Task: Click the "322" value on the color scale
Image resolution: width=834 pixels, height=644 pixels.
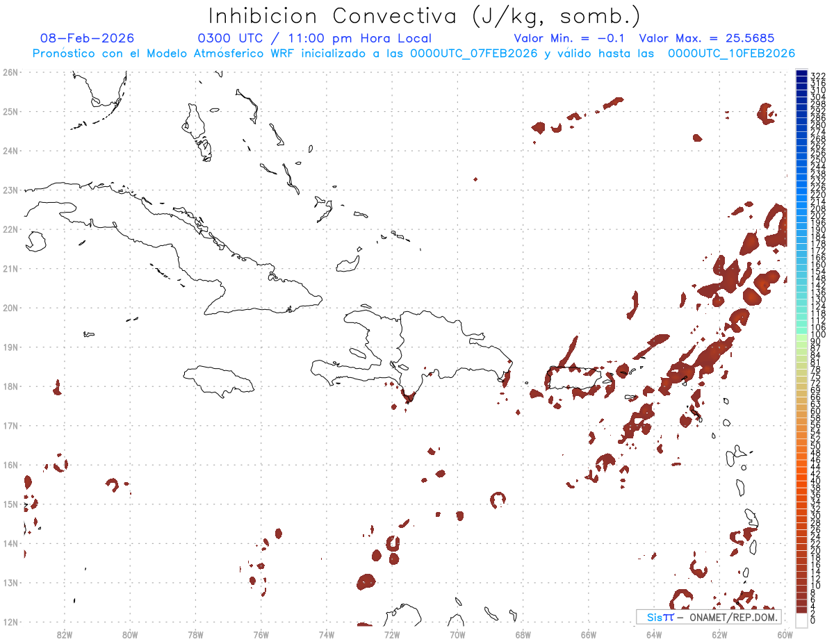Action: [818, 76]
